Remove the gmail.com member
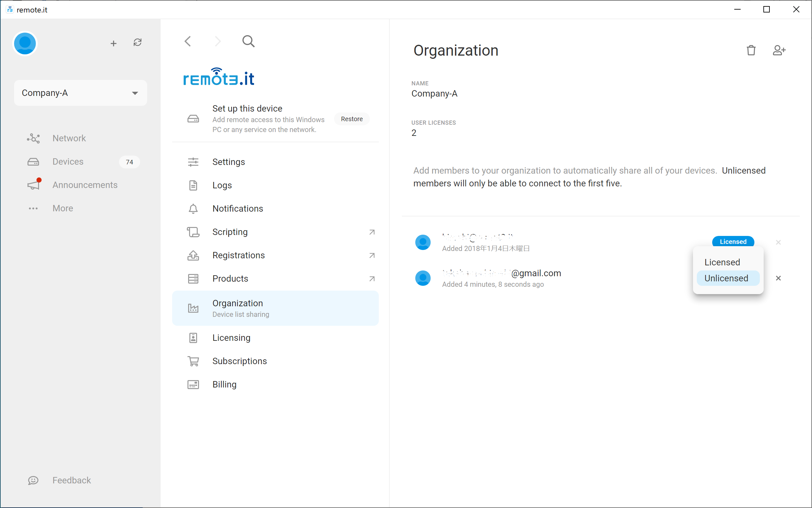This screenshot has height=508, width=812. pyautogui.click(x=778, y=278)
